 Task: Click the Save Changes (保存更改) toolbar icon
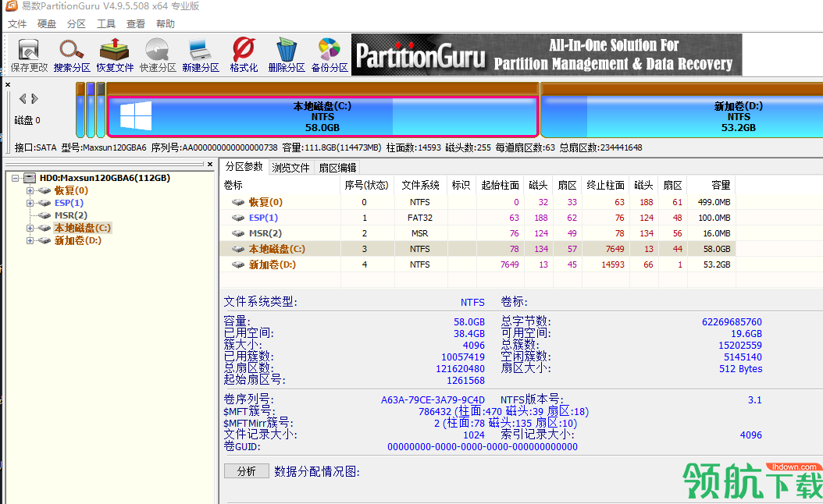pos(29,55)
